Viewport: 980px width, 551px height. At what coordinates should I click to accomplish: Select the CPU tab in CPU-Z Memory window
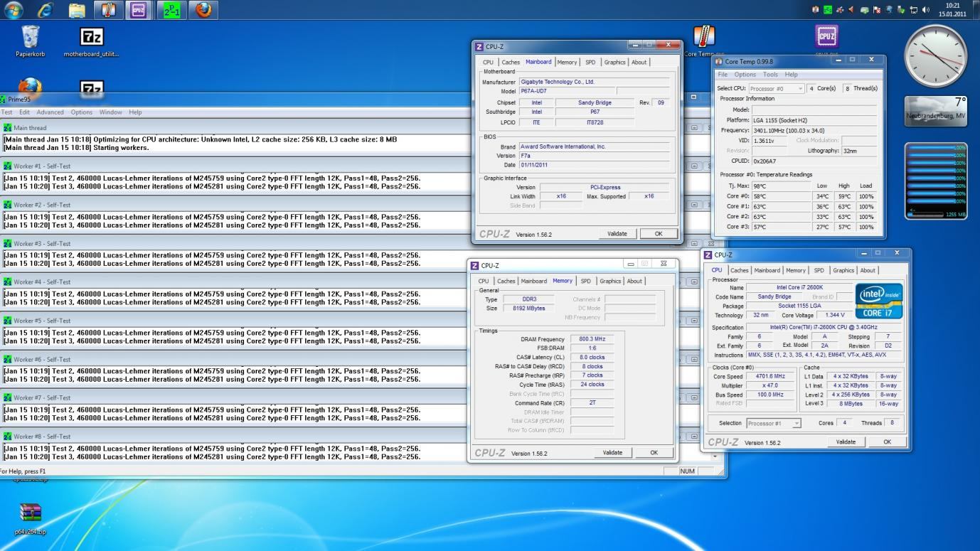484,282
